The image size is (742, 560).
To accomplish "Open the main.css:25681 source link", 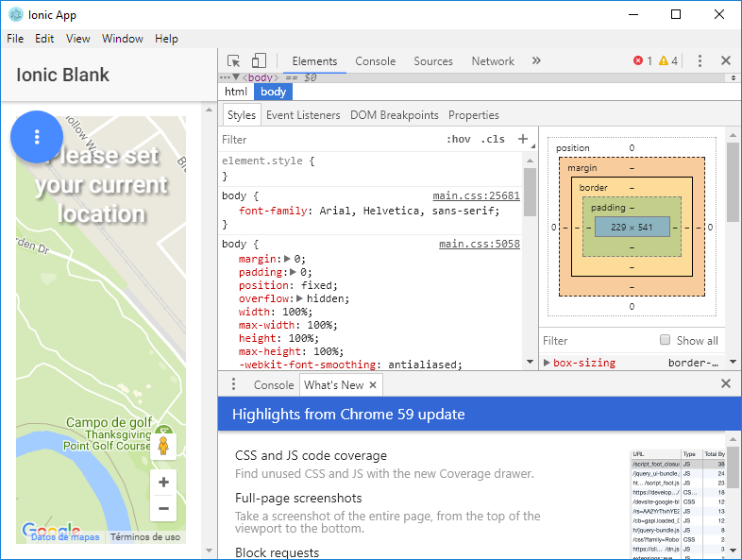I will (x=476, y=195).
